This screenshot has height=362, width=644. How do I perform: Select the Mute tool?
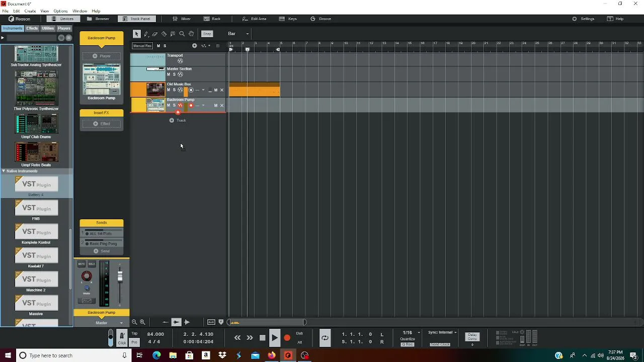[x=173, y=34]
